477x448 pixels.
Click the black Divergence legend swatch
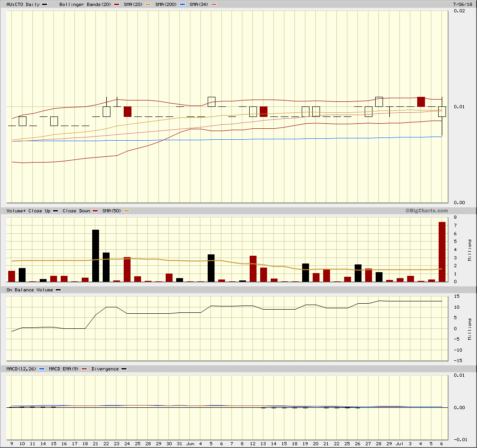124,369
